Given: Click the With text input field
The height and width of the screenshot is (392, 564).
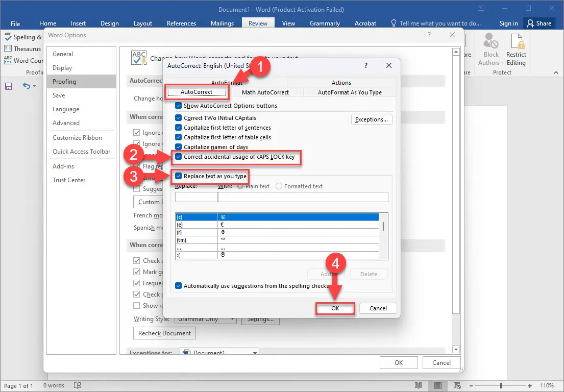Looking at the screenshot, I should pyautogui.click(x=303, y=197).
